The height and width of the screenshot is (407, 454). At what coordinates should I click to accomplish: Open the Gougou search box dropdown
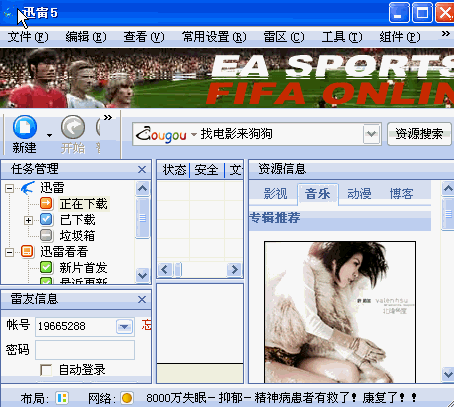[371, 134]
